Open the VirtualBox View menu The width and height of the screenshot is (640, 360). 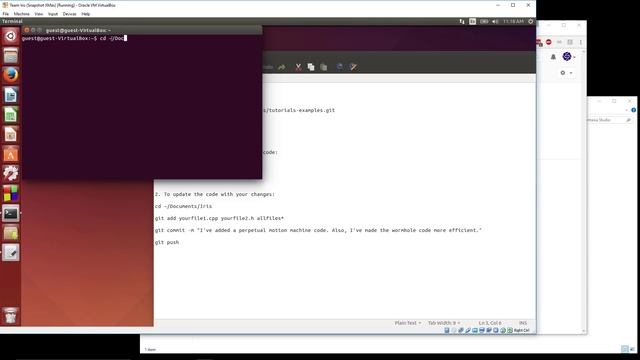[x=39, y=14]
